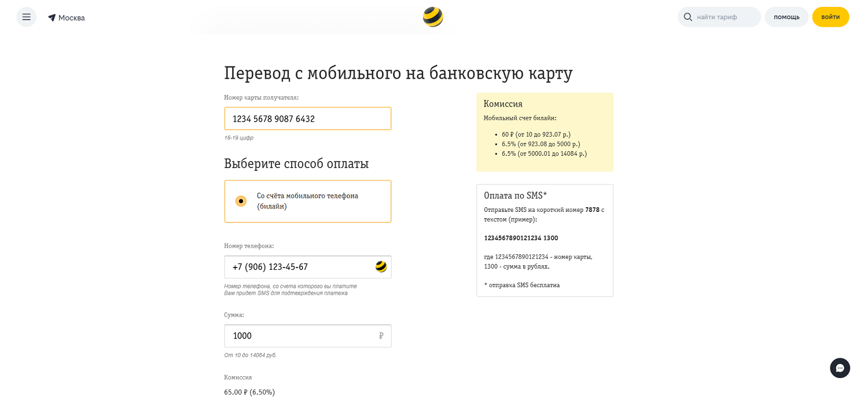868x400 pixels.
Task: Open the помощь help section
Action: [x=786, y=17]
